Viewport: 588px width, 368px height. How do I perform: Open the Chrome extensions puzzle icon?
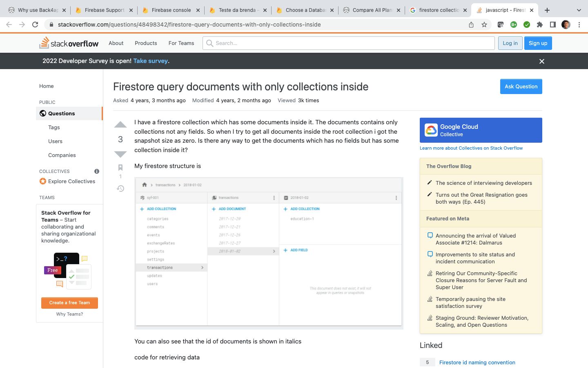(x=539, y=25)
